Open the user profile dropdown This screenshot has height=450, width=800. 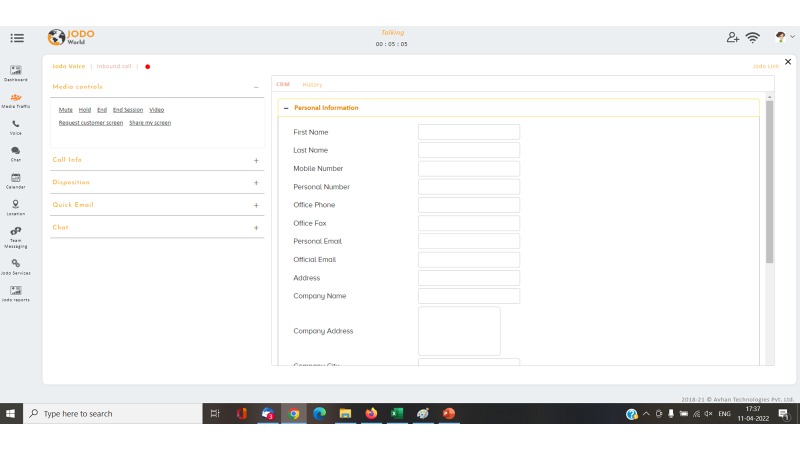coord(785,38)
